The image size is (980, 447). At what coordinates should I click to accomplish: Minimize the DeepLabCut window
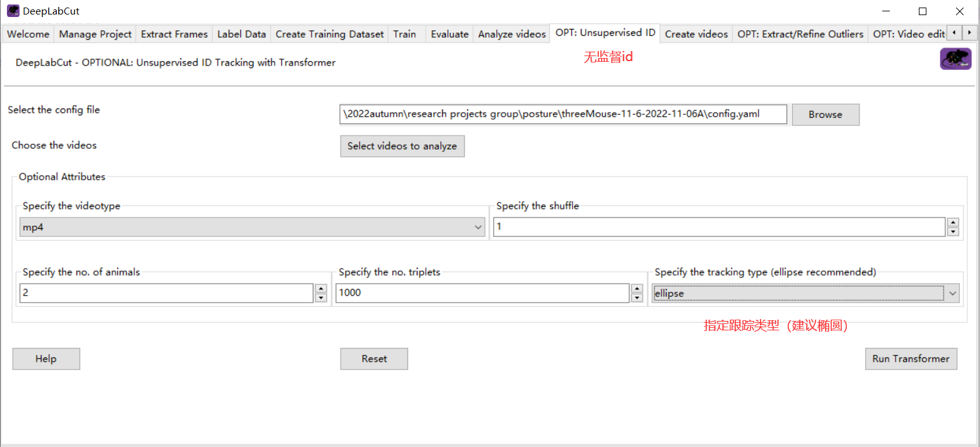coord(887,11)
